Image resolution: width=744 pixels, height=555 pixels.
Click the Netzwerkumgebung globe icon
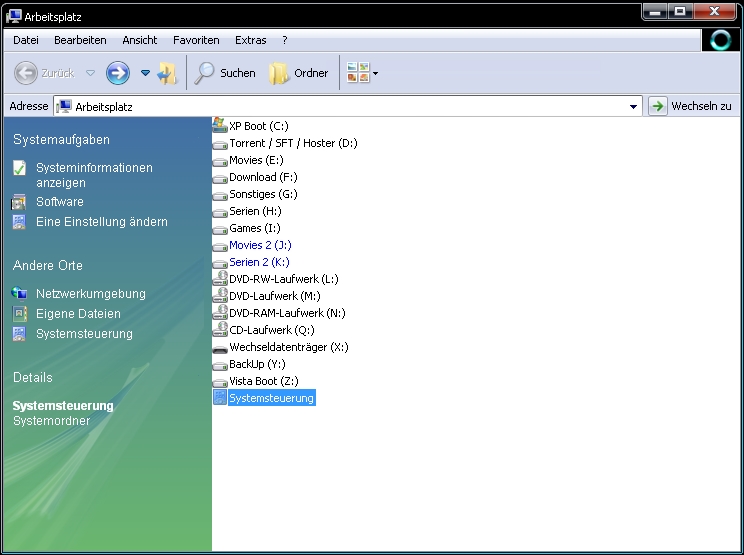[19, 294]
